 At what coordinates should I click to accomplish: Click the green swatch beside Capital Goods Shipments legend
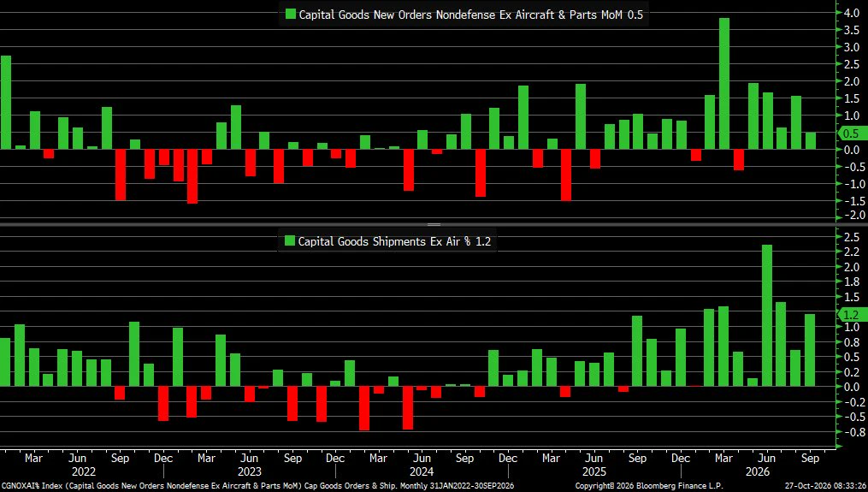[x=290, y=241]
